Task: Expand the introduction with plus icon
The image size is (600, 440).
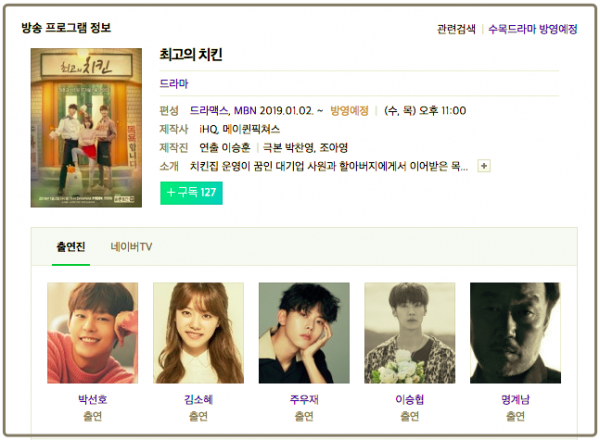Action: 484,166
